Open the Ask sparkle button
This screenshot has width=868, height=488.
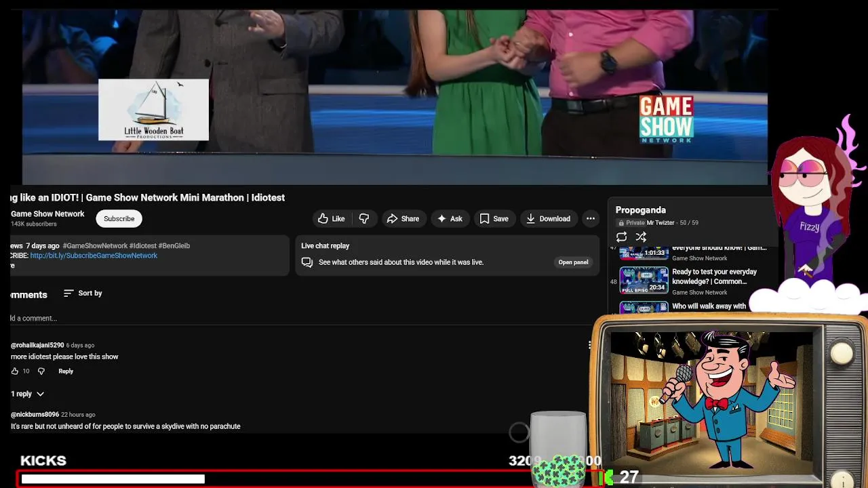click(450, 219)
